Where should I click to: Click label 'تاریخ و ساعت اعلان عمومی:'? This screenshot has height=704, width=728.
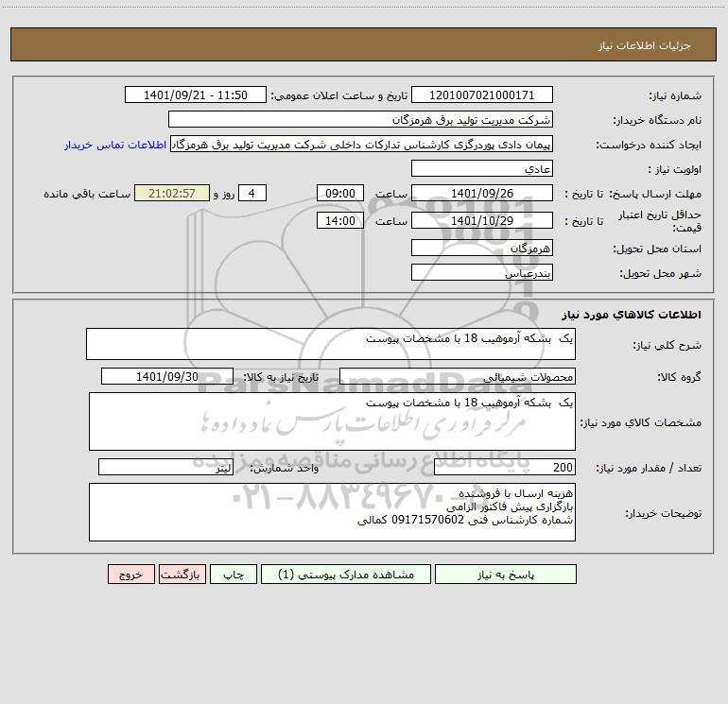pos(338,96)
